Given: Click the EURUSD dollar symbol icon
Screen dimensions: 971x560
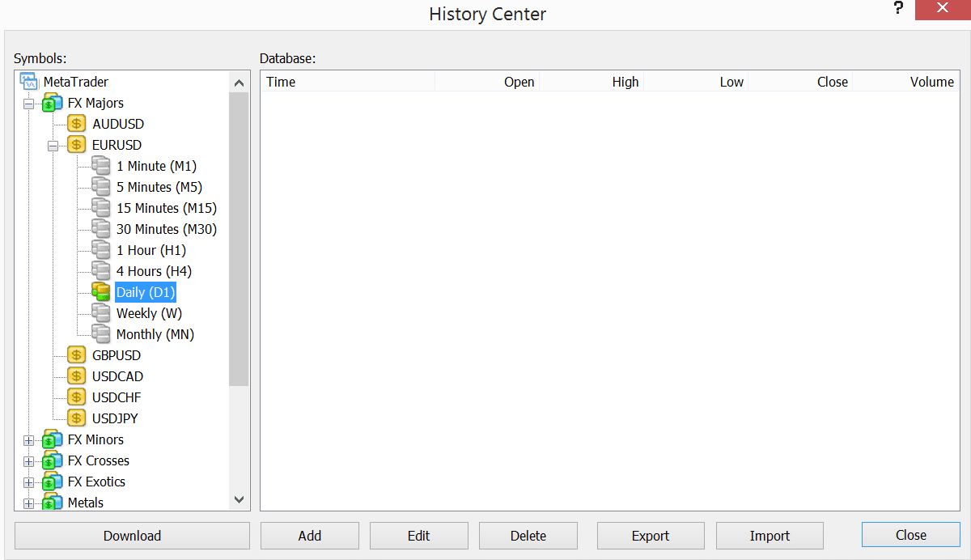Looking at the screenshot, I should pos(76,144).
